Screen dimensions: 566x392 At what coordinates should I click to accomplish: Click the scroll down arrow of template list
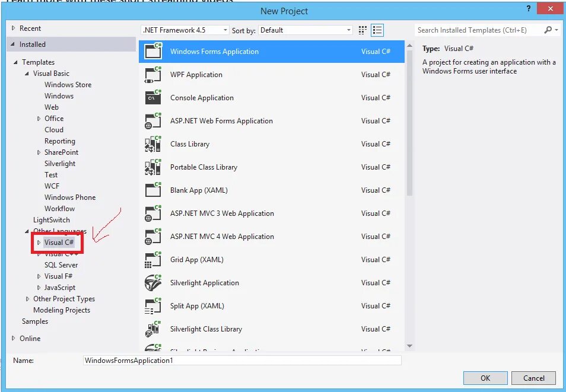(x=409, y=346)
